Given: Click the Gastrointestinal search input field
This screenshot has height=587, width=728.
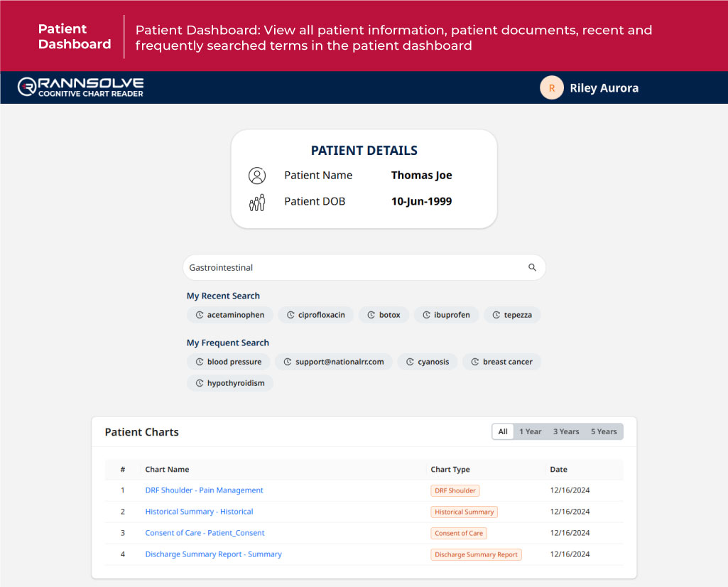Looking at the screenshot, I should coord(352,268).
